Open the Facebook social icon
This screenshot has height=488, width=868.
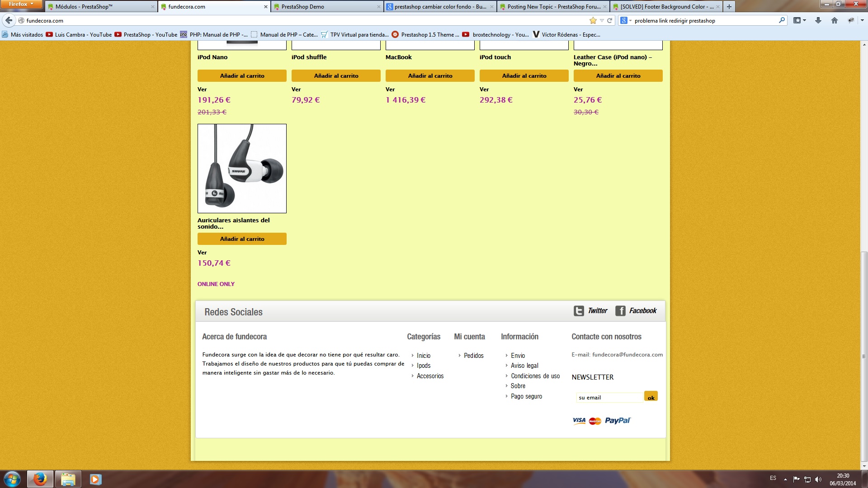pyautogui.click(x=620, y=311)
